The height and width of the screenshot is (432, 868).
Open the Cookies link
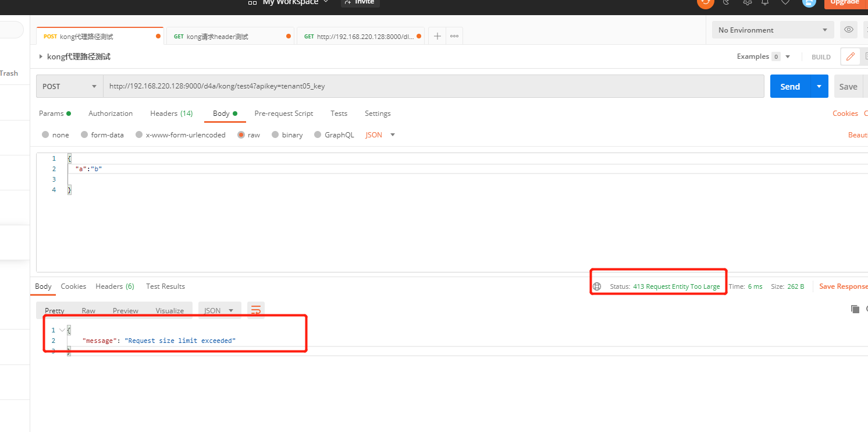[845, 114]
